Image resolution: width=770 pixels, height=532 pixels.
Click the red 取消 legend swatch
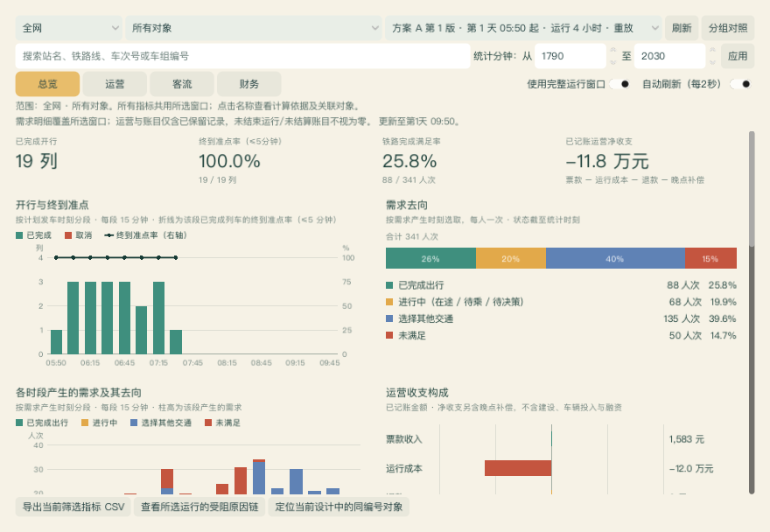point(68,235)
